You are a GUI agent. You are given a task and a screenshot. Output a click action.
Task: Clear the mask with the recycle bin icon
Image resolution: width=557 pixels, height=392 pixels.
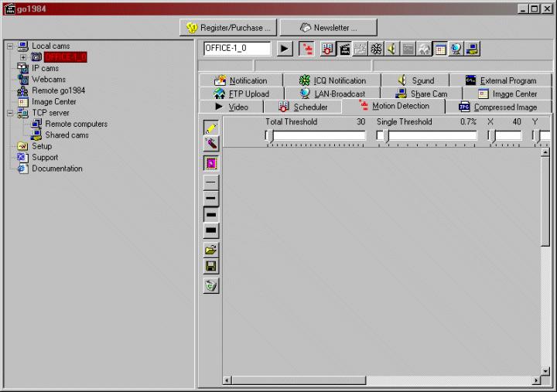(211, 286)
